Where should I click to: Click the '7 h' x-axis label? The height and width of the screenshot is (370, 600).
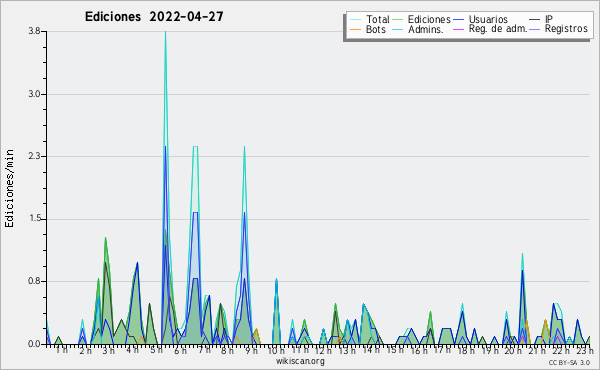[205, 349]
